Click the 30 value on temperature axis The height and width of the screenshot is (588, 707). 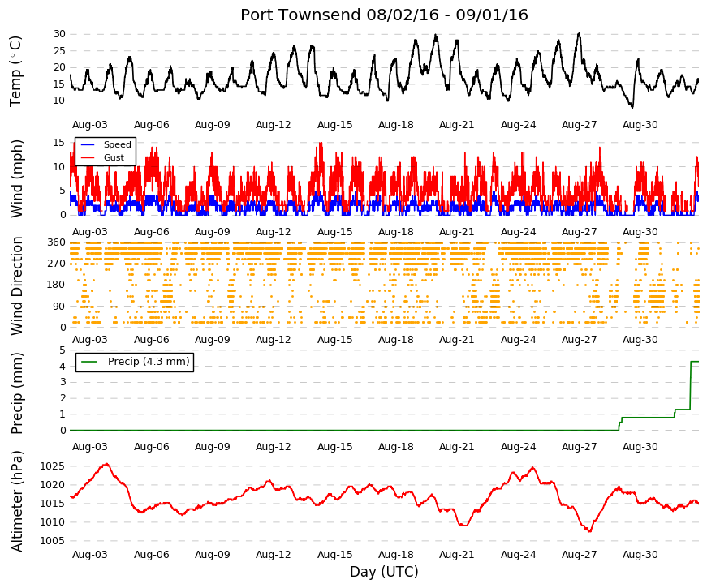(59, 34)
